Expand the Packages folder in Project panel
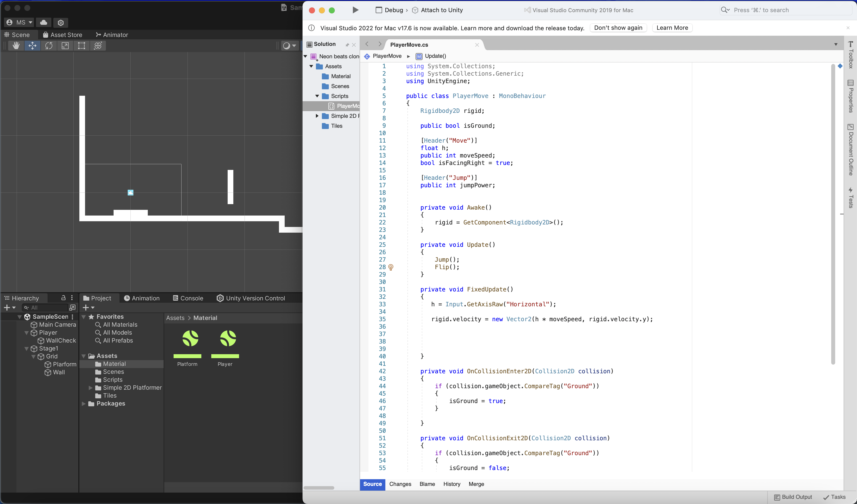The width and height of the screenshot is (857, 504). (84, 404)
